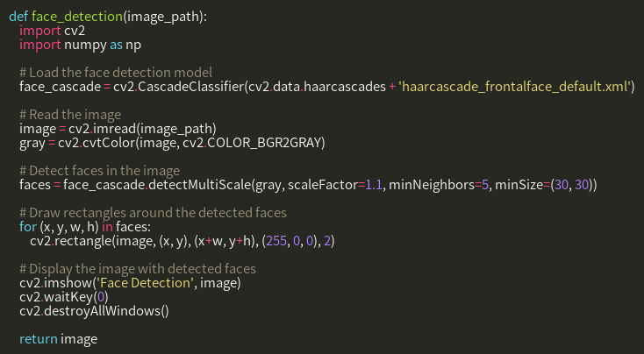This screenshot has height=354, width=644.
Task: Click cv2.destroyAllWindows() line
Action: (x=94, y=311)
